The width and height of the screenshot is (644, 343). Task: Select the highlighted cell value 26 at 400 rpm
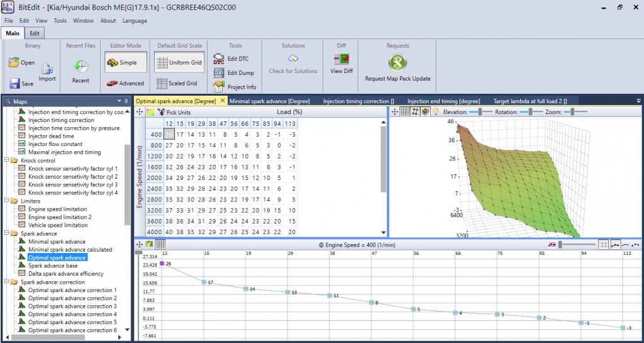click(169, 134)
